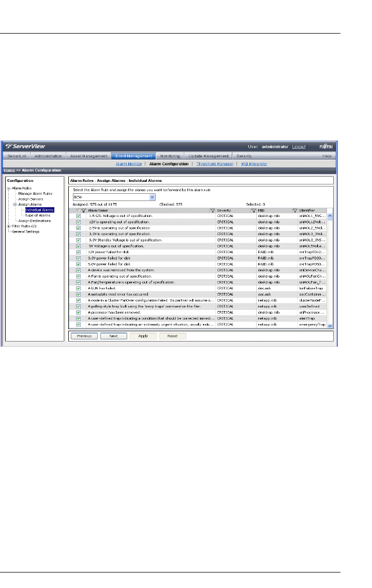
Task: Open the Monitoring tab
Action: [x=170, y=156]
